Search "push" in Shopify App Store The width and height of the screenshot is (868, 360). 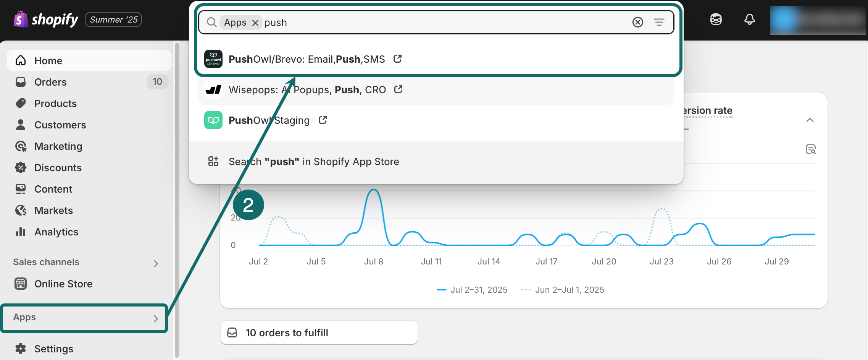pyautogui.click(x=313, y=161)
